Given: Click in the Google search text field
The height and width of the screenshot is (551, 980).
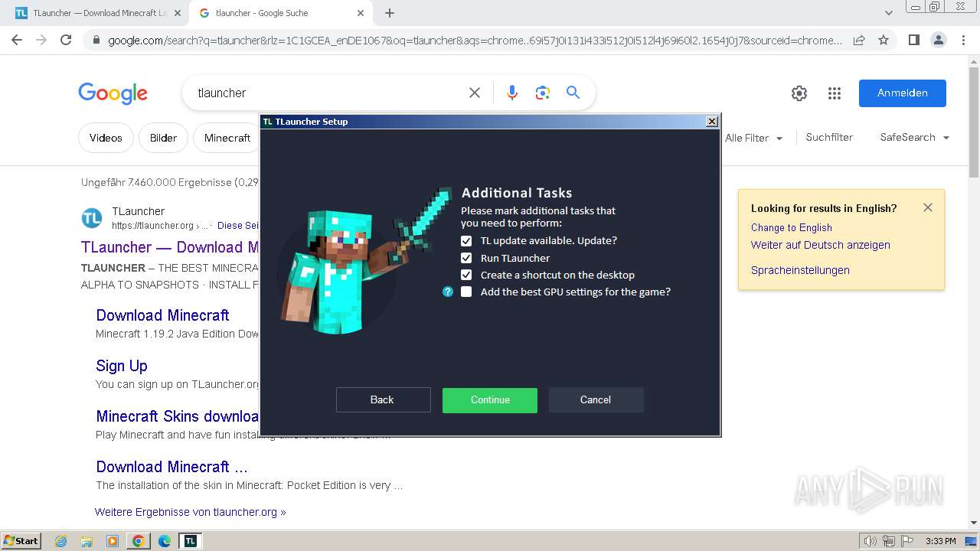Looking at the screenshot, I should click(x=329, y=93).
